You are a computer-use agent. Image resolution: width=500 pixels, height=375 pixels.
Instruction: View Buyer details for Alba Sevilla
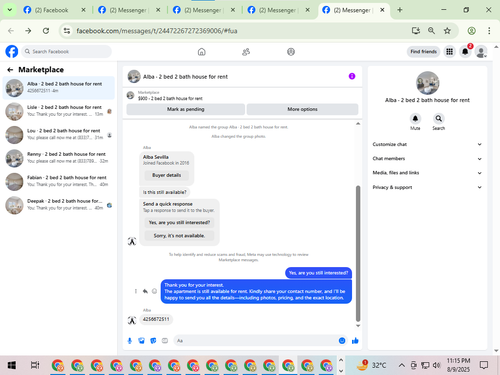click(167, 175)
